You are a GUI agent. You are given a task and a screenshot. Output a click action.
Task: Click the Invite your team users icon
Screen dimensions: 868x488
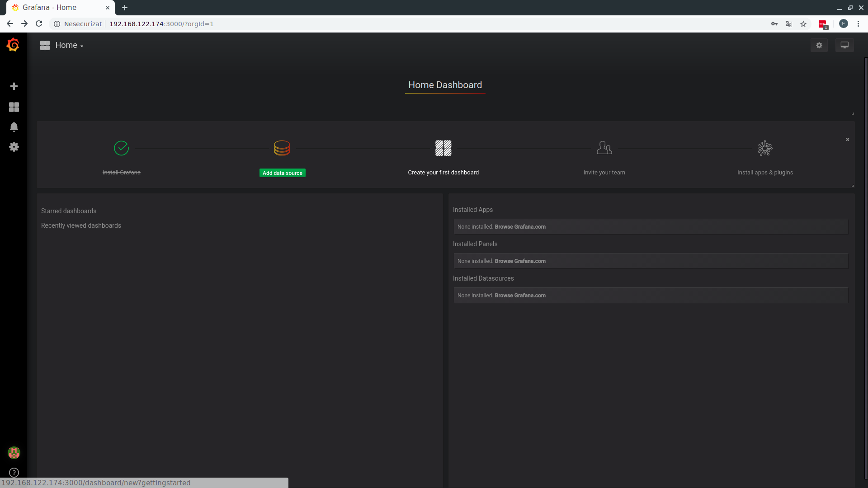tap(604, 148)
